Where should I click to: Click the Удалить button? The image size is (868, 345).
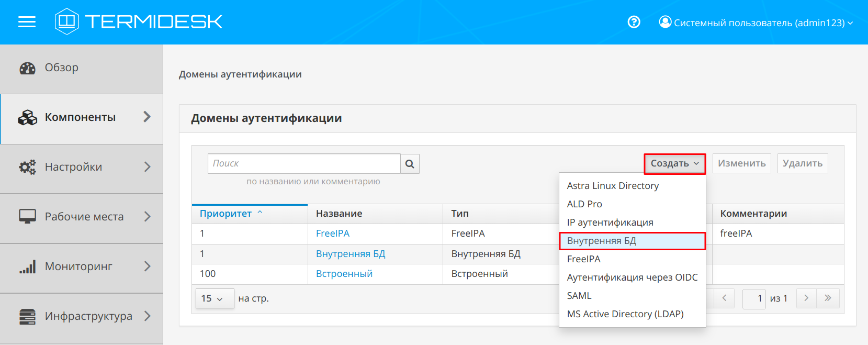(802, 164)
